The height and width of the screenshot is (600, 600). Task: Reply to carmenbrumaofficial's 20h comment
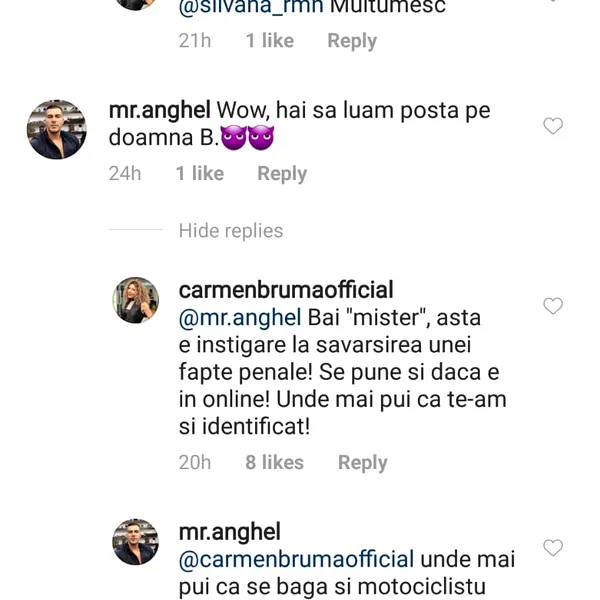(x=362, y=463)
